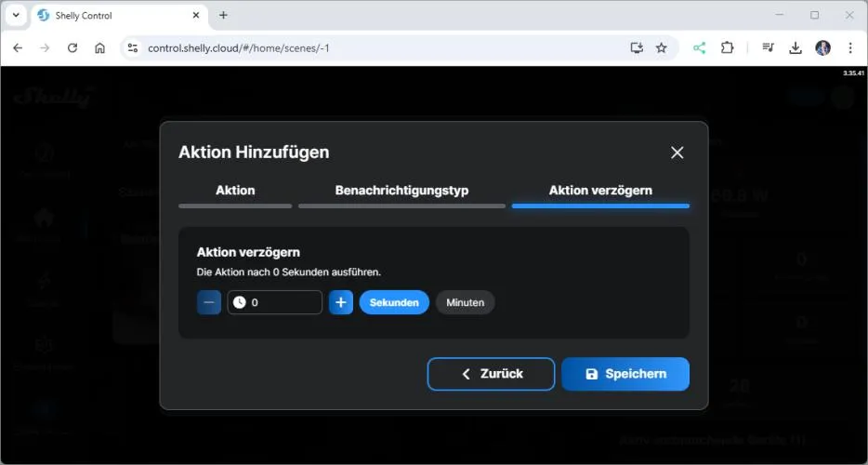Expand the tab search dropdown arrow
Image resolution: width=868 pixels, height=465 pixels.
16,15
